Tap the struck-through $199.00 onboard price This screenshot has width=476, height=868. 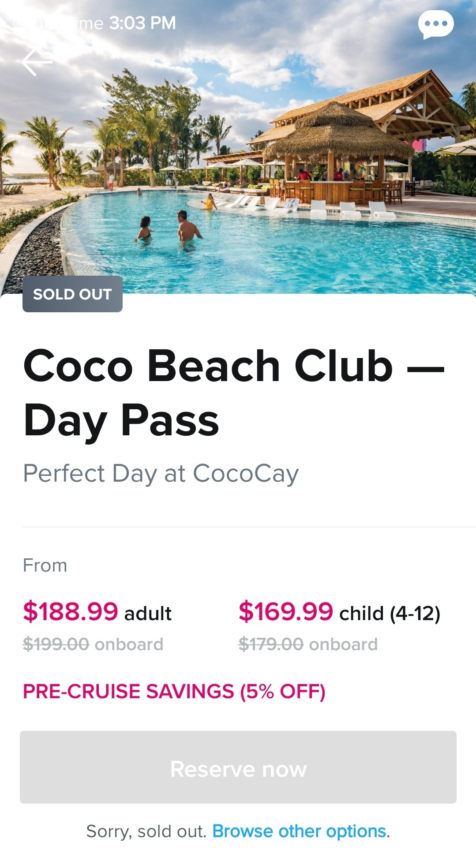[x=93, y=644]
